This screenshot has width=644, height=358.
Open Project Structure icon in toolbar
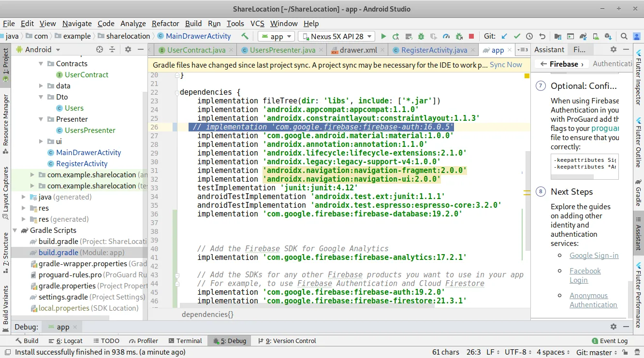point(558,36)
